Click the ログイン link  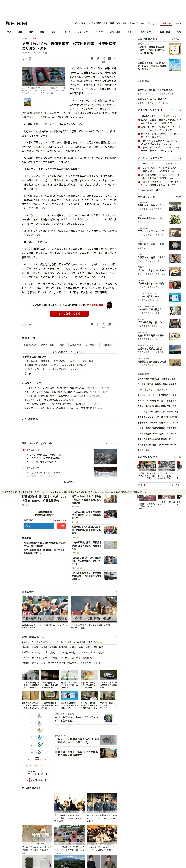(x=177, y=23)
